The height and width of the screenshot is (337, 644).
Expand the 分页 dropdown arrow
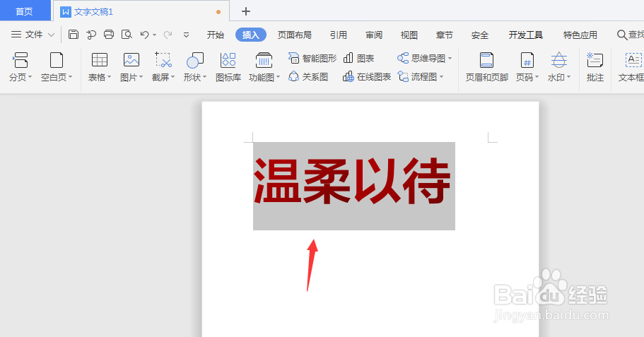30,77
